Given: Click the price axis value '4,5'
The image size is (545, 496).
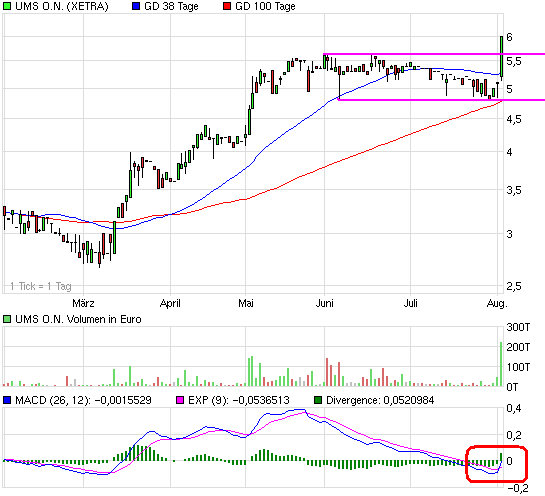Looking at the screenshot, I should 514,119.
